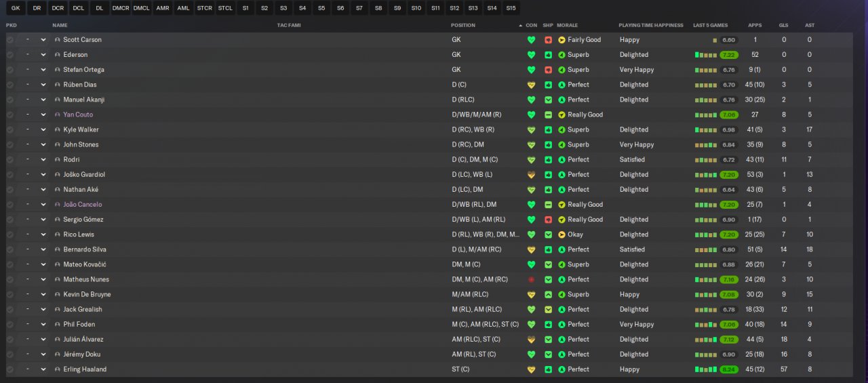Viewport: 868px width, 383px height.
Task: Click Nathan Aké's morale icon
Action: tap(561, 190)
